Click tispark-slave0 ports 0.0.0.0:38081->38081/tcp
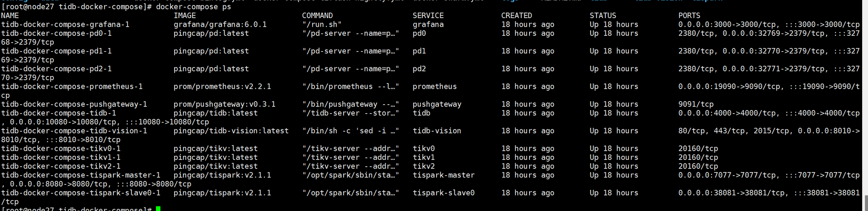Viewport: 868px width, 211px height. pyautogui.click(x=731, y=193)
